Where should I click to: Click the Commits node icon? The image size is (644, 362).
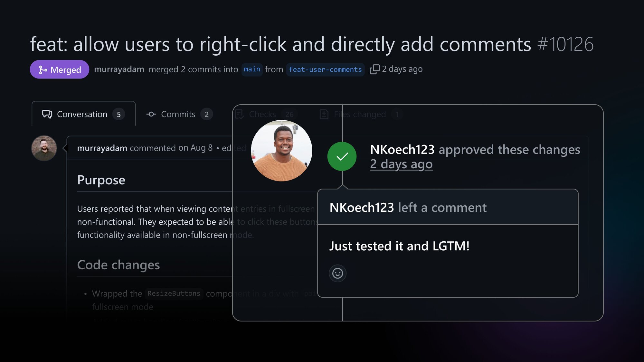(151, 114)
